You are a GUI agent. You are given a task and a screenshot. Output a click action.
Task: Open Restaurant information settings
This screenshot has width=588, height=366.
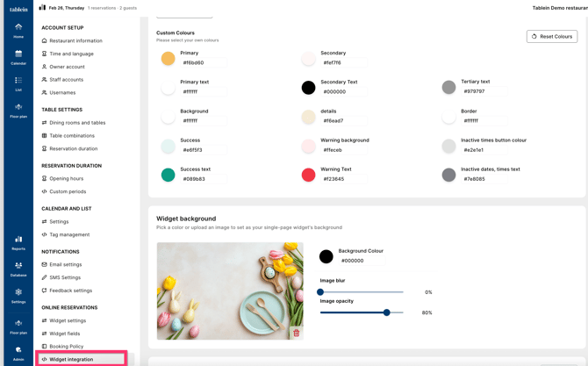75,40
